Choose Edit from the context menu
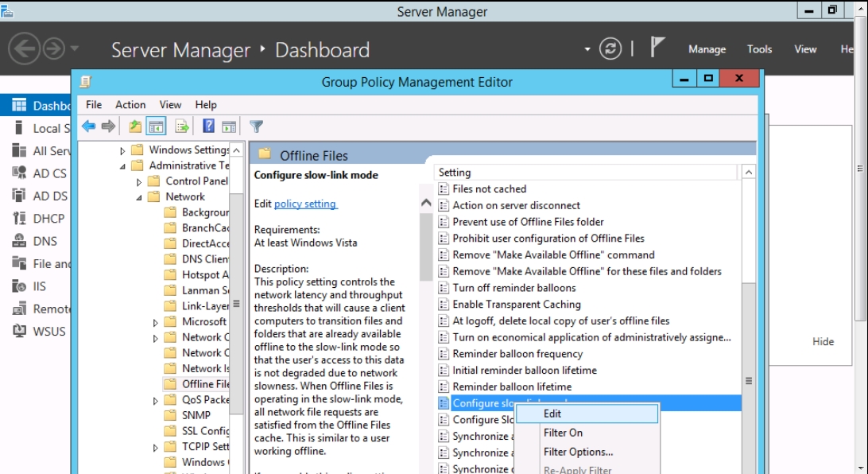 coord(587,414)
